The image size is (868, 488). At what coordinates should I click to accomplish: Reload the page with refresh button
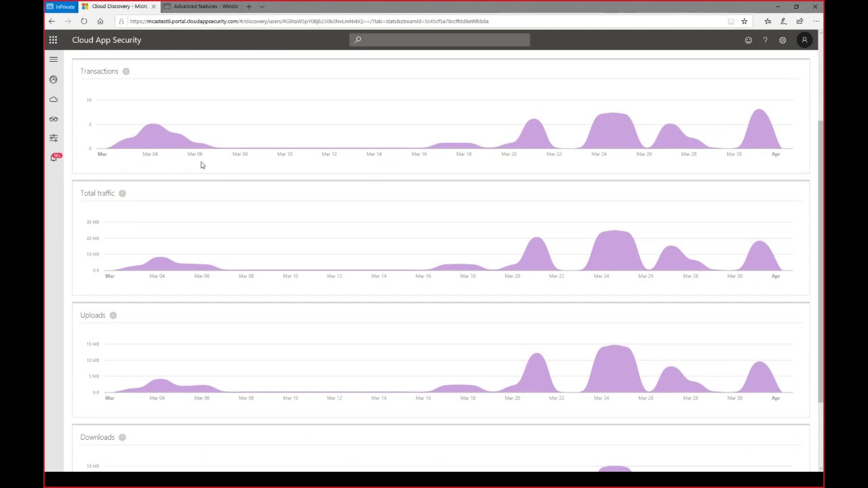(84, 21)
